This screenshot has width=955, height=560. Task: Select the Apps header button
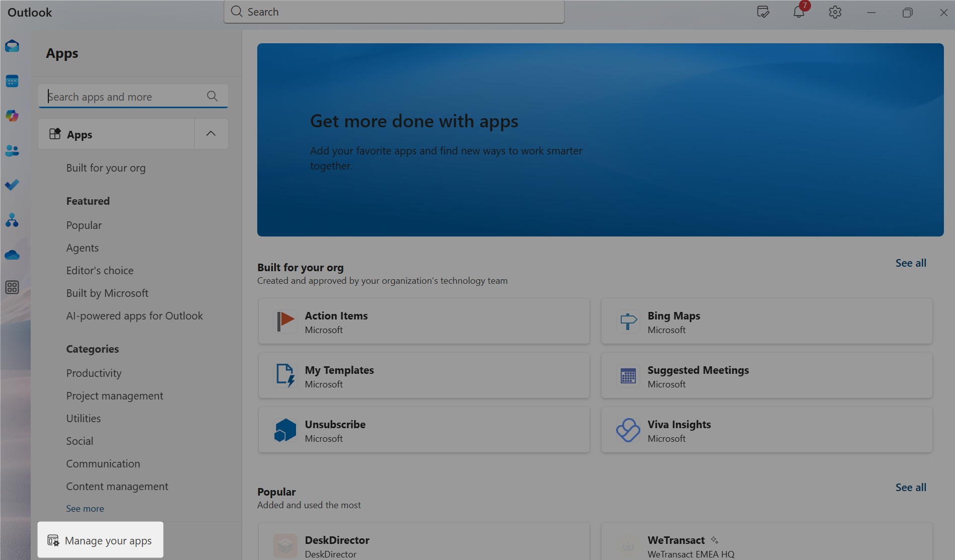pyautogui.click(x=116, y=134)
